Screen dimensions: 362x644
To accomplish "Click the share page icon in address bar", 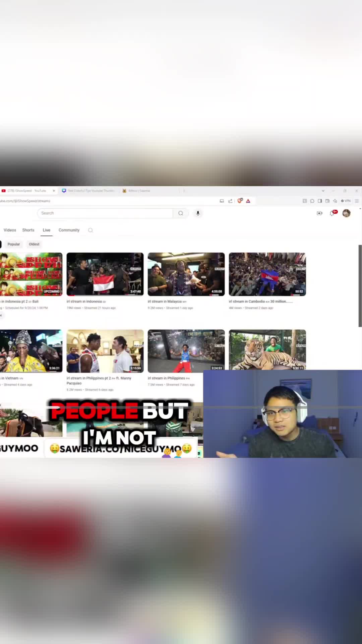I will [230, 201].
